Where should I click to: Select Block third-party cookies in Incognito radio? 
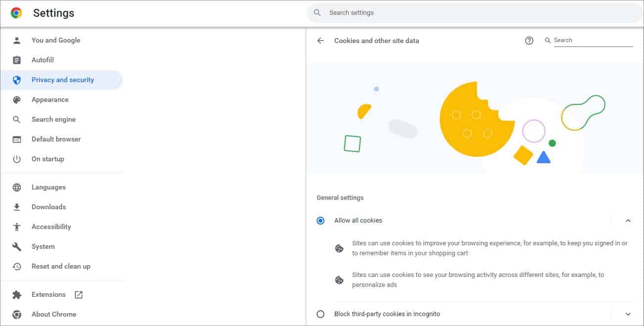coord(321,314)
